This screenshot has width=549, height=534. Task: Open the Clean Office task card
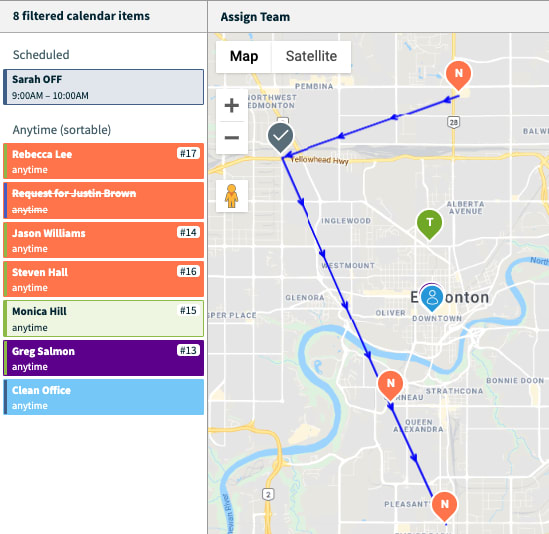pyautogui.click(x=103, y=397)
